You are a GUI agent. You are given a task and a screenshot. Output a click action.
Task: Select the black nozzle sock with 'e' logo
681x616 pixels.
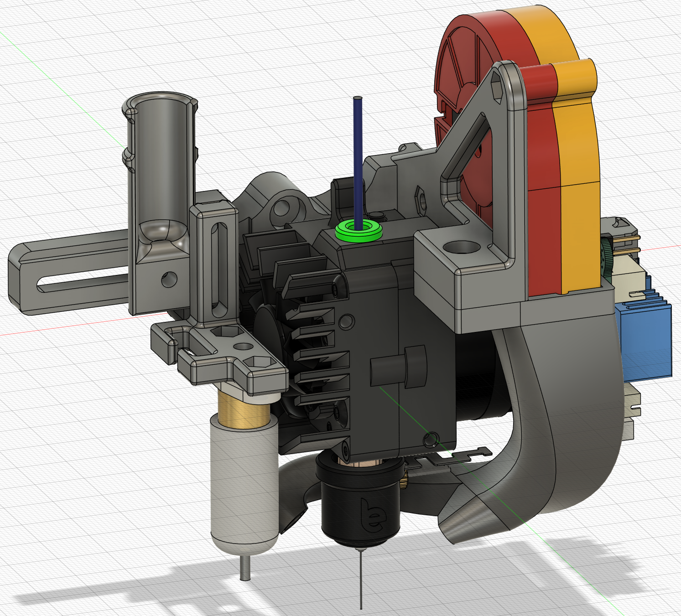(x=360, y=501)
